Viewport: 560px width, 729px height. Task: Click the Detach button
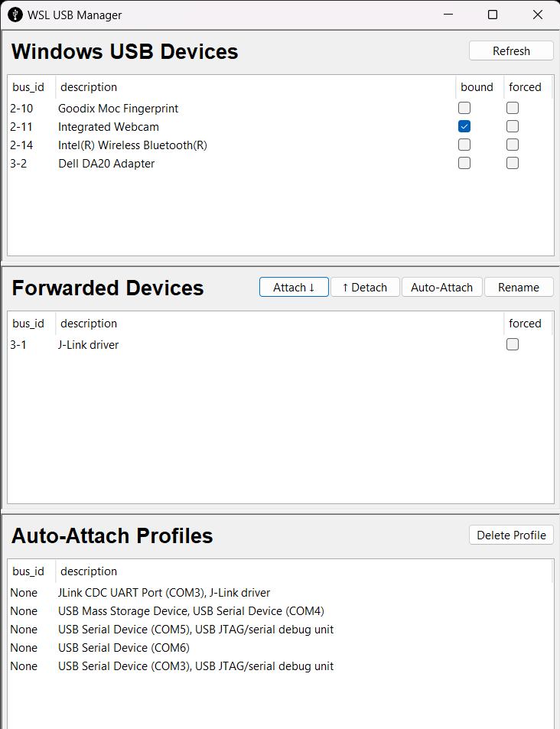[x=365, y=288]
